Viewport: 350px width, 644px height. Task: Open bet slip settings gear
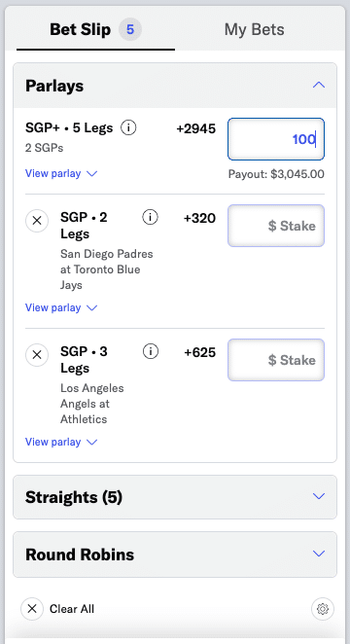pos(323,609)
